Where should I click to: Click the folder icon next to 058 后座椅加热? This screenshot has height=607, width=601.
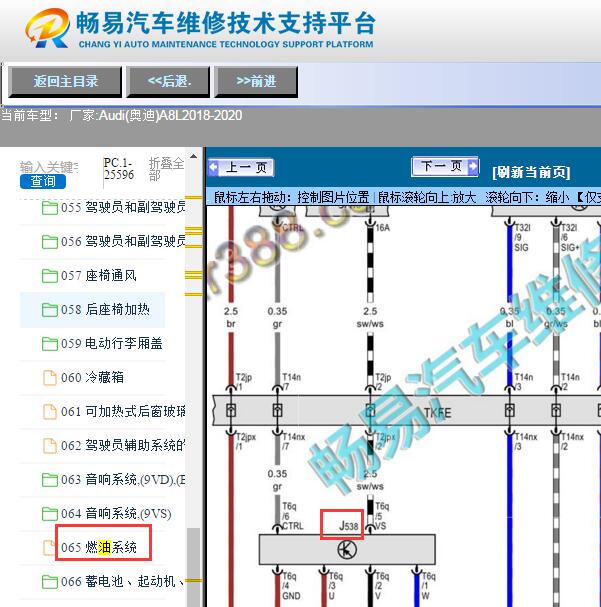pos(50,310)
